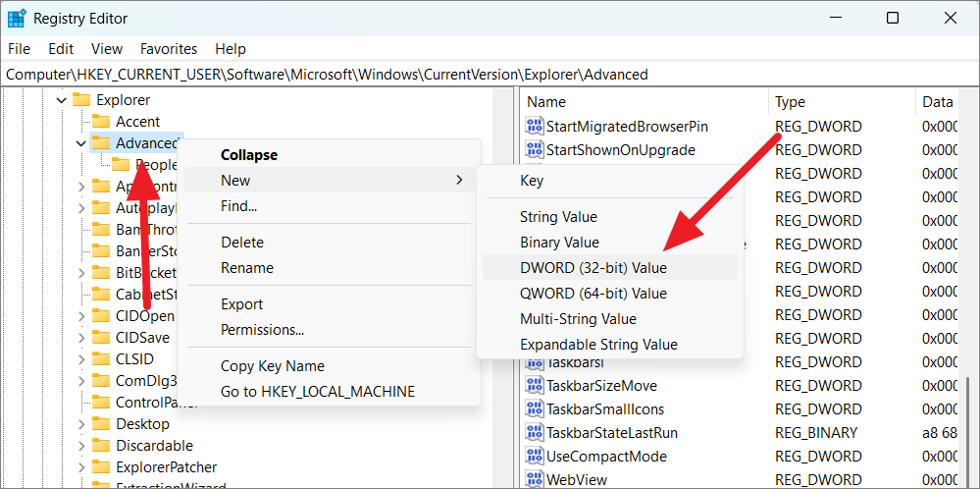The height and width of the screenshot is (489, 980).
Task: Expand the Desktop key
Action: point(81,424)
